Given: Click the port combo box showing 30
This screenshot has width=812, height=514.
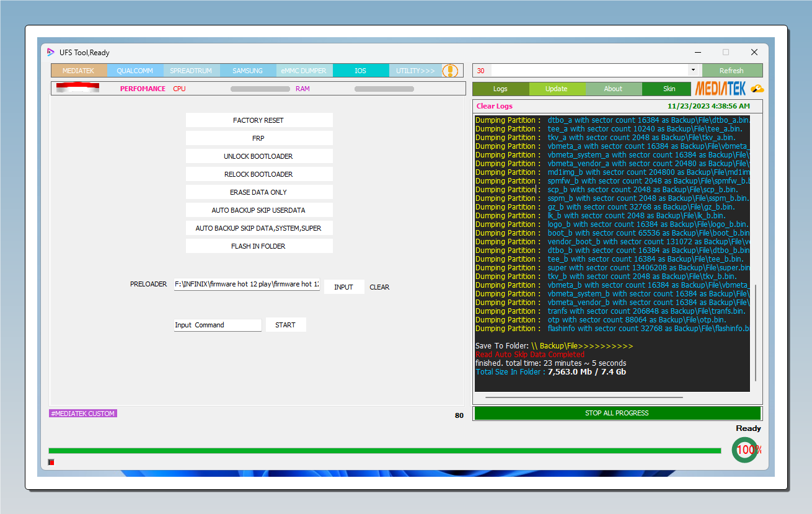Looking at the screenshot, I should (586, 70).
